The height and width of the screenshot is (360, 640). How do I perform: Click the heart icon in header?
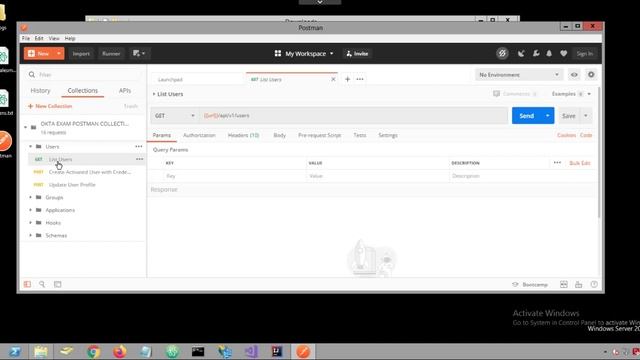pos(564,53)
